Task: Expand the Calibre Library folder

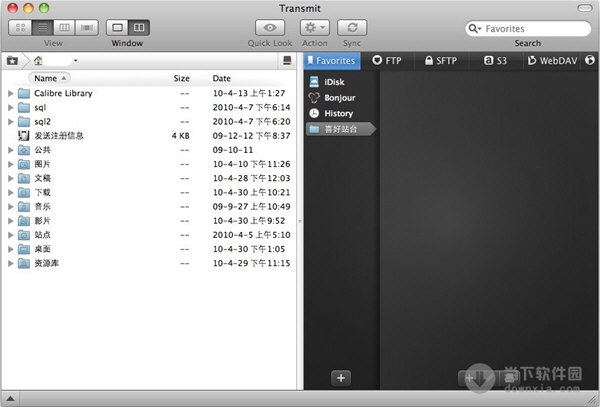Action: click(11, 93)
